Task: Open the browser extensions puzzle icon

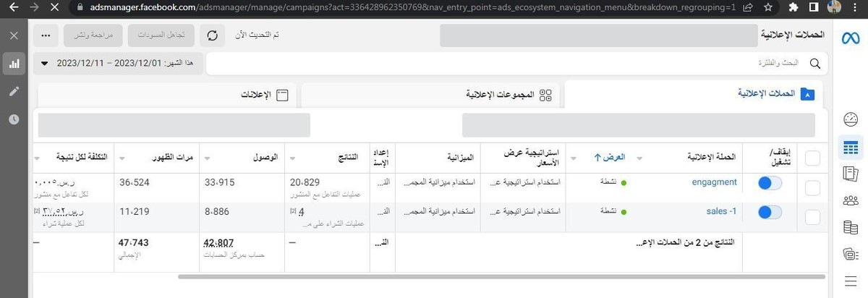Action: (x=795, y=7)
